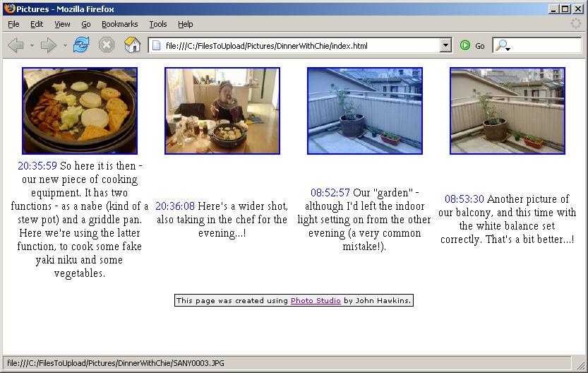Open the Back history dropdown arrow

point(32,45)
